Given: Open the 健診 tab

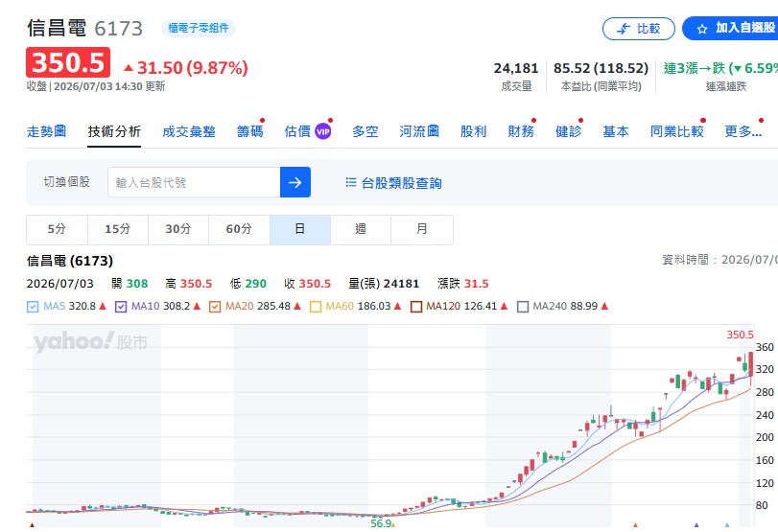Looking at the screenshot, I should click(x=569, y=131).
